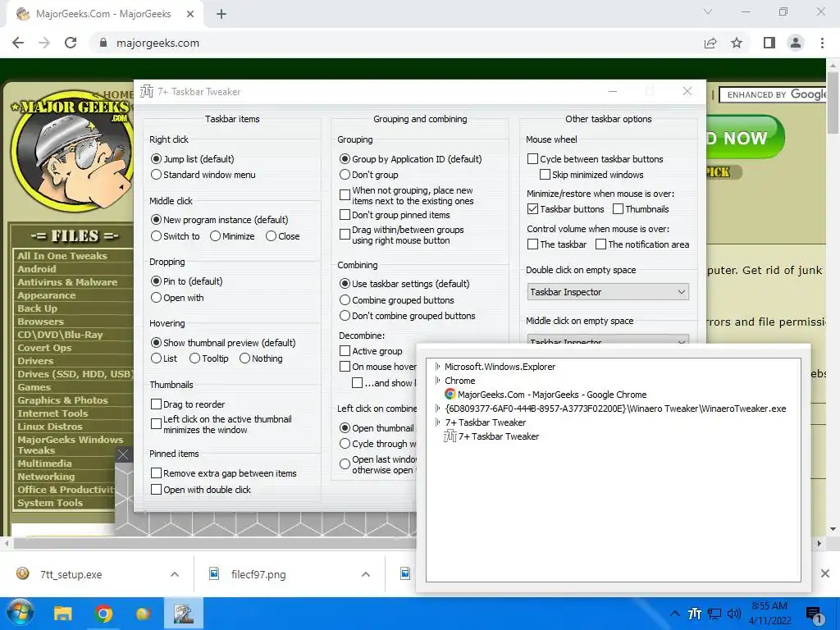Image resolution: width=840 pixels, height=630 pixels.
Task: Open Chrome three-dot menu
Action: pyautogui.click(x=822, y=43)
